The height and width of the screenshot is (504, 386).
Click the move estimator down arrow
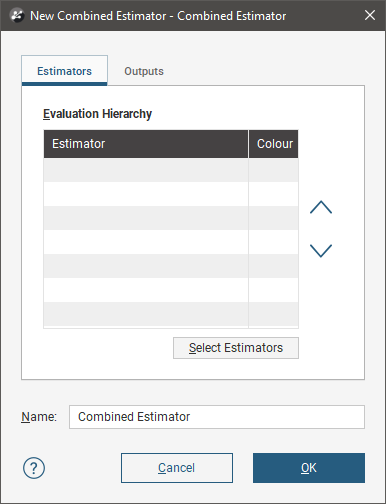click(x=321, y=251)
